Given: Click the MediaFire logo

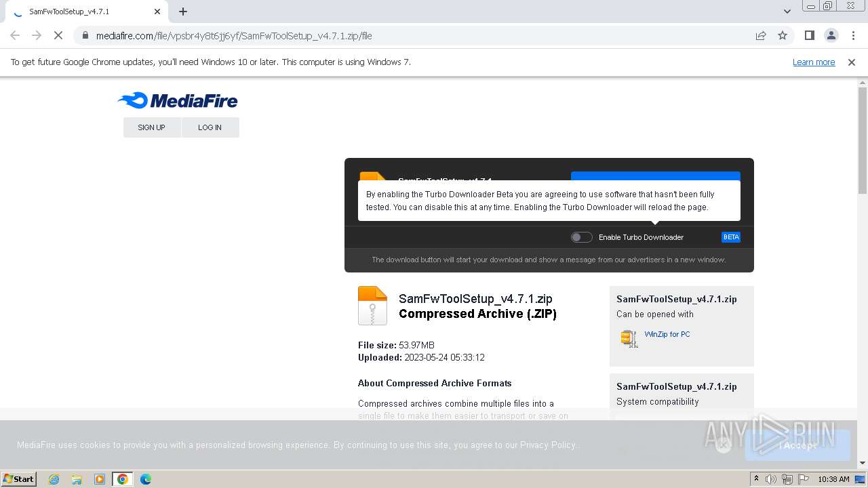Looking at the screenshot, I should pos(178,101).
